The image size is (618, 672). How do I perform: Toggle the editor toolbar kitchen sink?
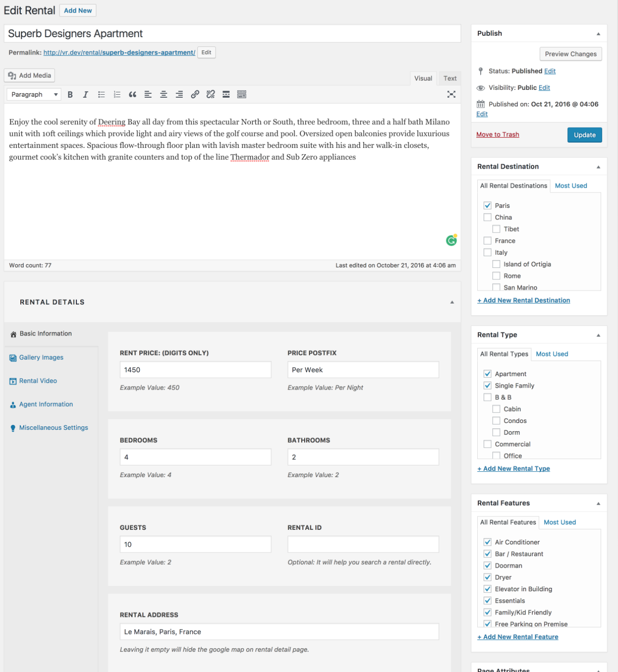click(242, 95)
